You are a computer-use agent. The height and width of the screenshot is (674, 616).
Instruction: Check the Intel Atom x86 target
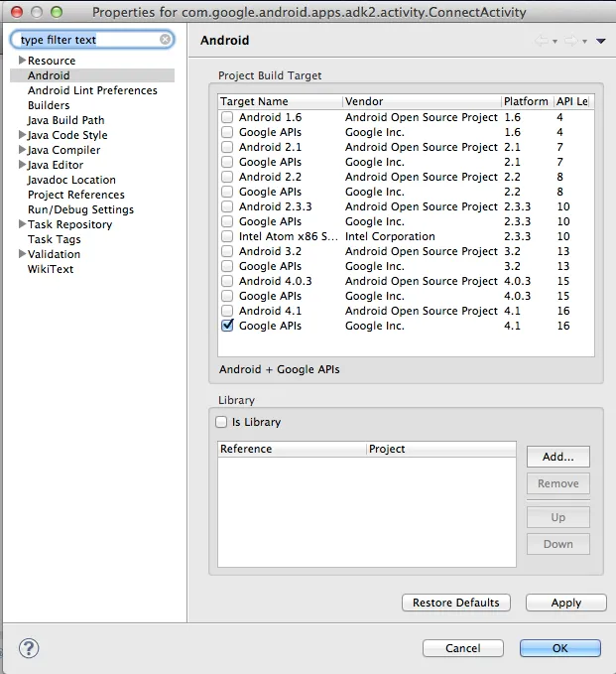click(227, 236)
